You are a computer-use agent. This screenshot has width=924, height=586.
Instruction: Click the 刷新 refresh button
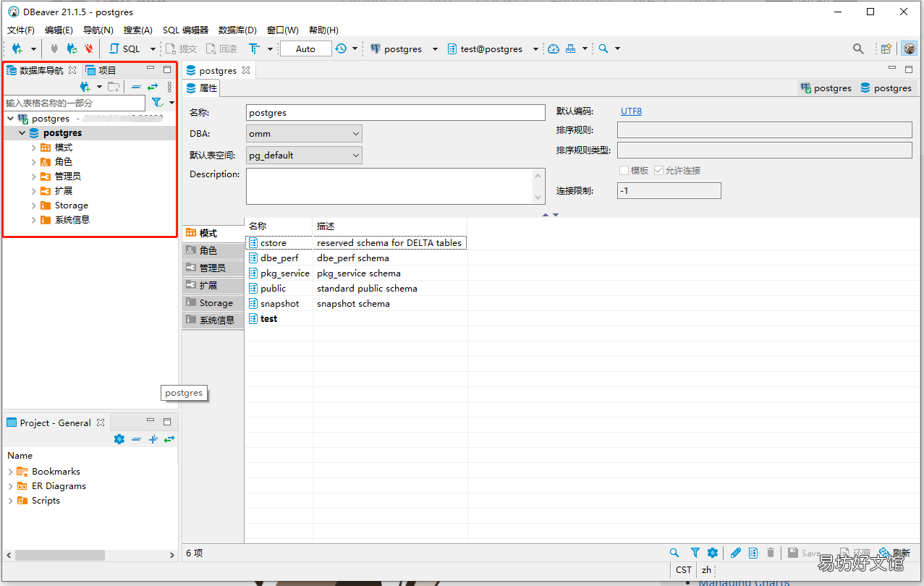pyautogui.click(x=894, y=553)
